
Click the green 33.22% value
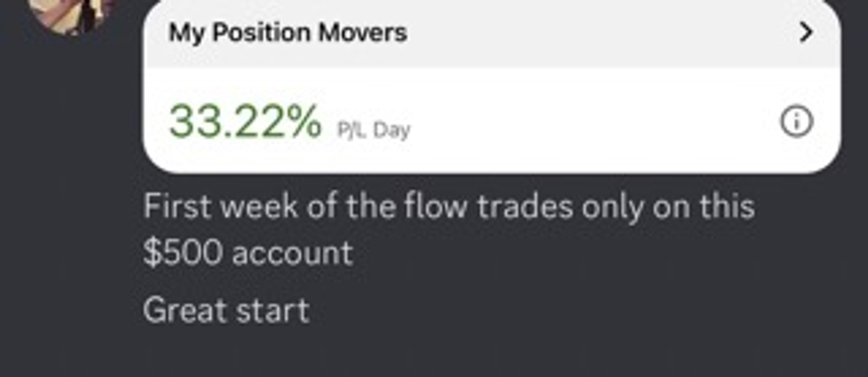[245, 121]
